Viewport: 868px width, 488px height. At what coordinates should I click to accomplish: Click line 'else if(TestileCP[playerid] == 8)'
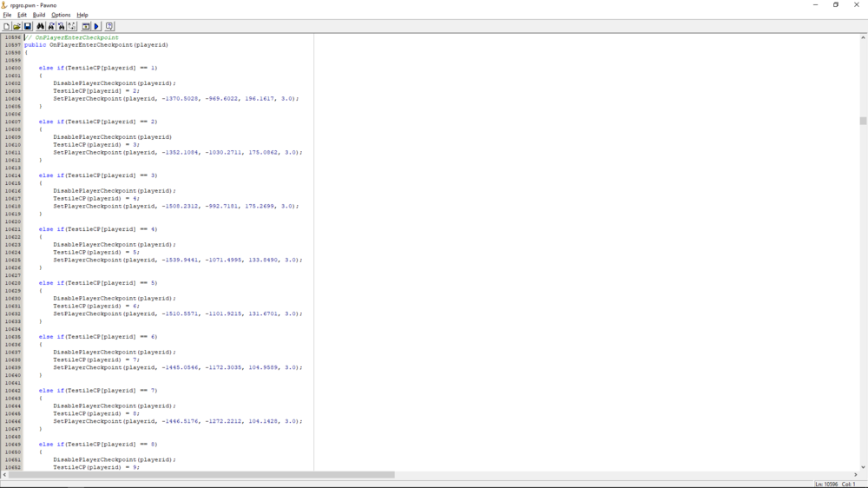tap(98, 445)
